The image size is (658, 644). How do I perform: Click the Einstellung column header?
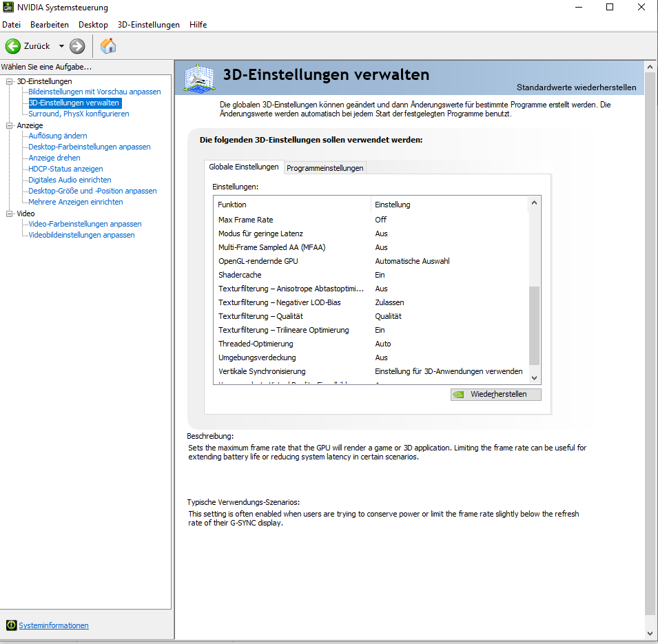(x=449, y=205)
